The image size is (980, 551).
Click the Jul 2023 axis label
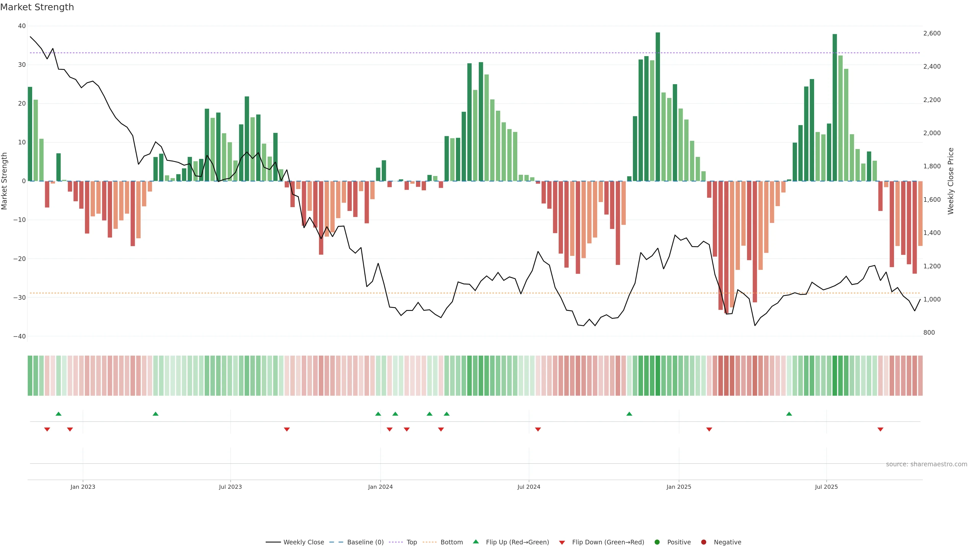(230, 487)
